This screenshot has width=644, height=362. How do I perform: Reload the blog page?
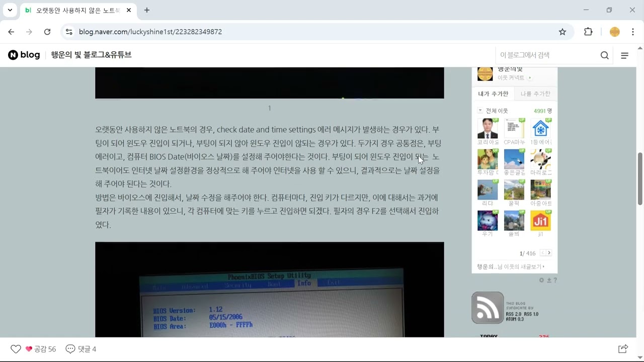tap(47, 32)
